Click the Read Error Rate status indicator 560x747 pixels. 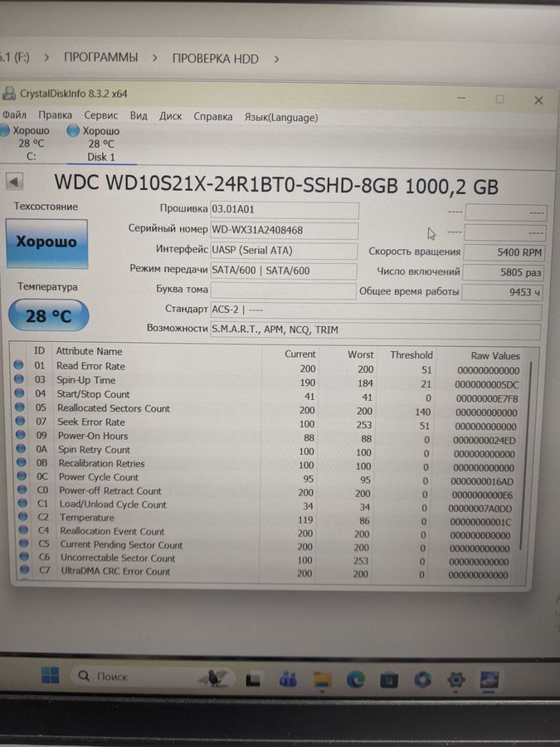click(19, 365)
